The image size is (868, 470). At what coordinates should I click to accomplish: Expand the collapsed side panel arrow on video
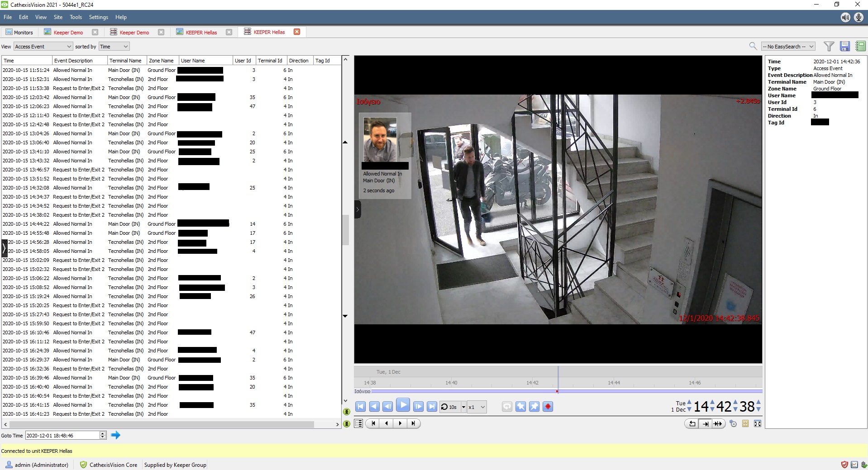coord(358,209)
